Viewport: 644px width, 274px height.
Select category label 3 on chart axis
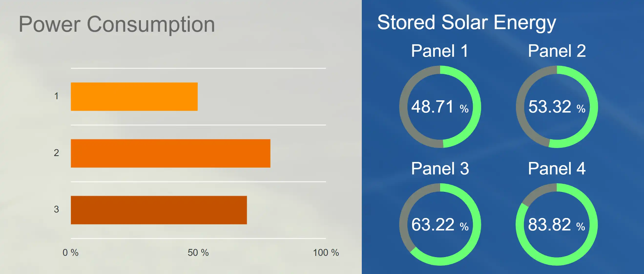click(x=56, y=209)
